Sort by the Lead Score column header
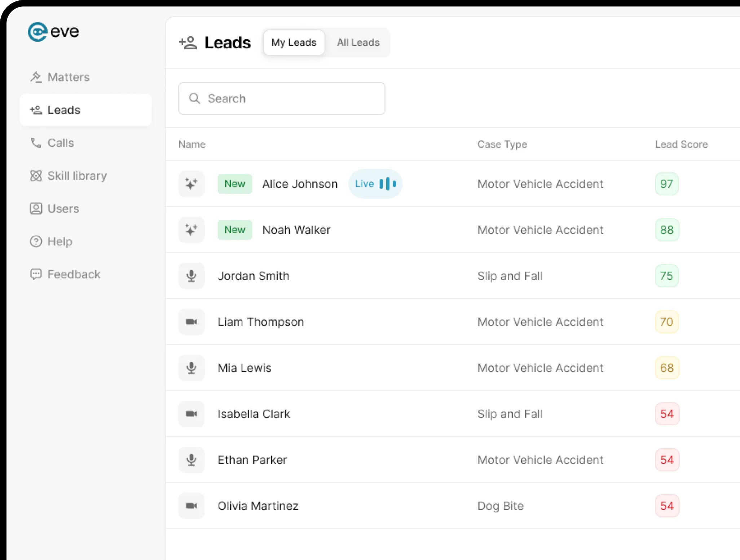740x560 pixels. (681, 144)
